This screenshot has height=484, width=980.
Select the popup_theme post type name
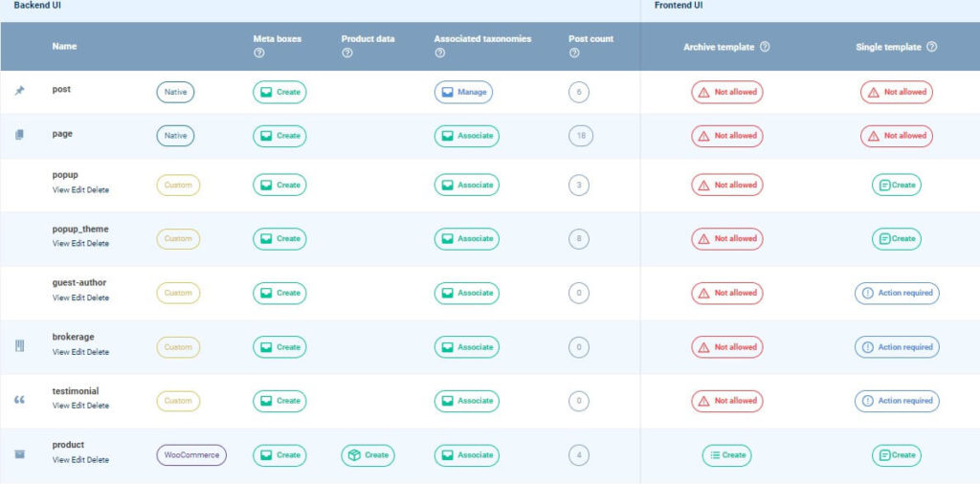[x=80, y=230]
